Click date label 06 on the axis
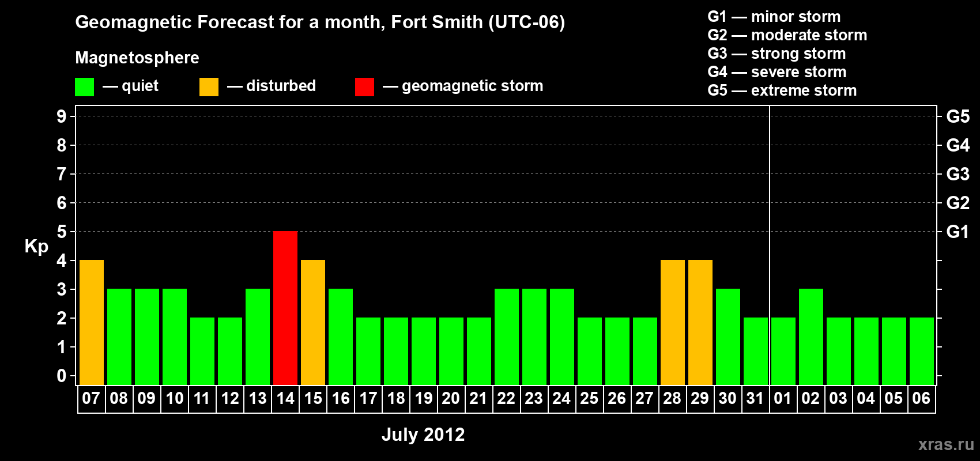 point(921,398)
